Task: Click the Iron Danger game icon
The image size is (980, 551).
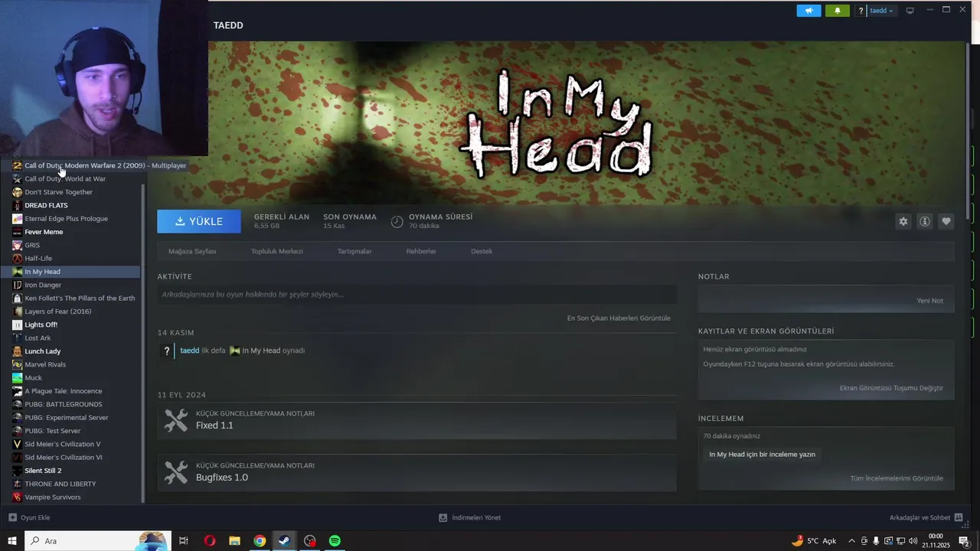Action: [17, 285]
